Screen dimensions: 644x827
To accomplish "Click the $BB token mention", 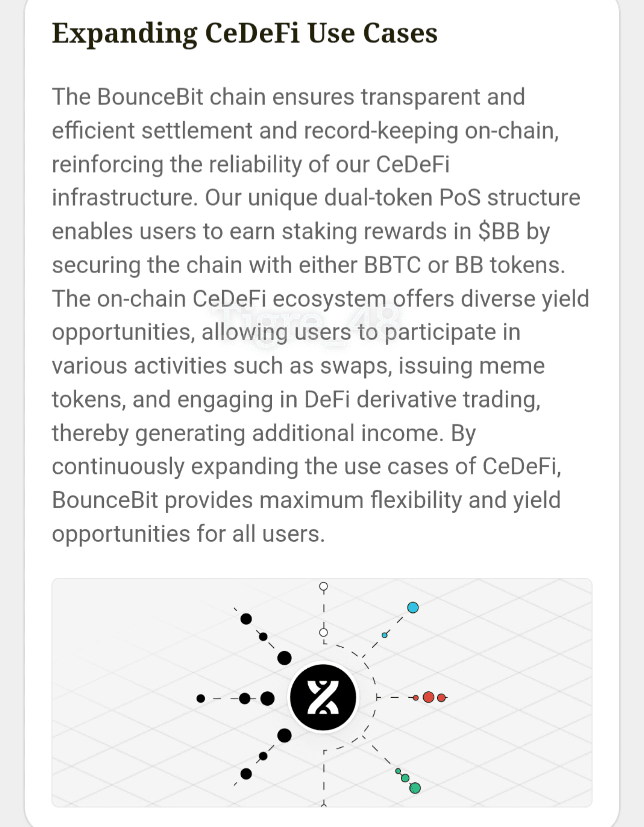I will [x=499, y=231].
